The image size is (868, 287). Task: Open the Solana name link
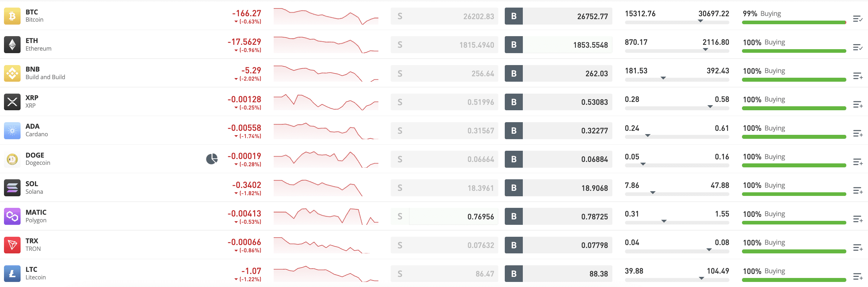34,192
